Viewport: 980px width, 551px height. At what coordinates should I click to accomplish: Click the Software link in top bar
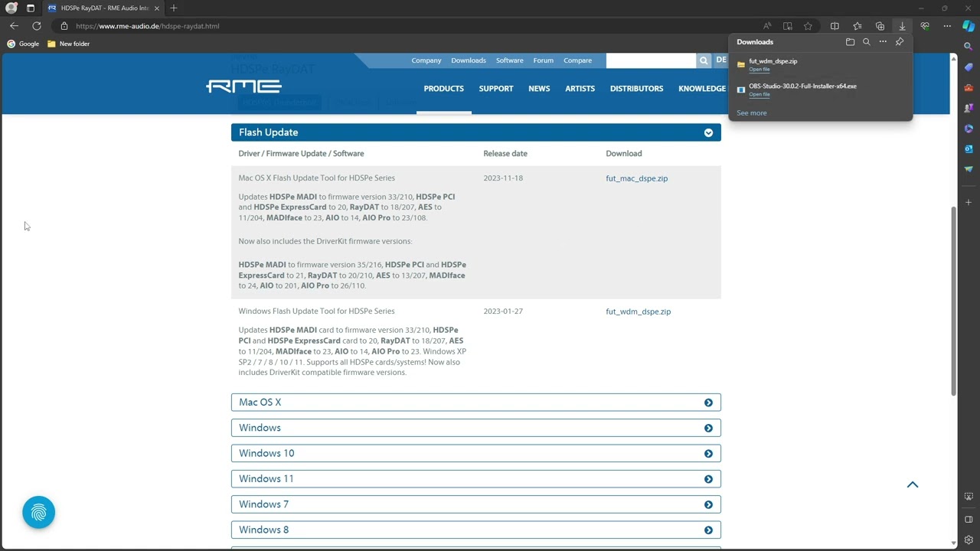[510, 60]
